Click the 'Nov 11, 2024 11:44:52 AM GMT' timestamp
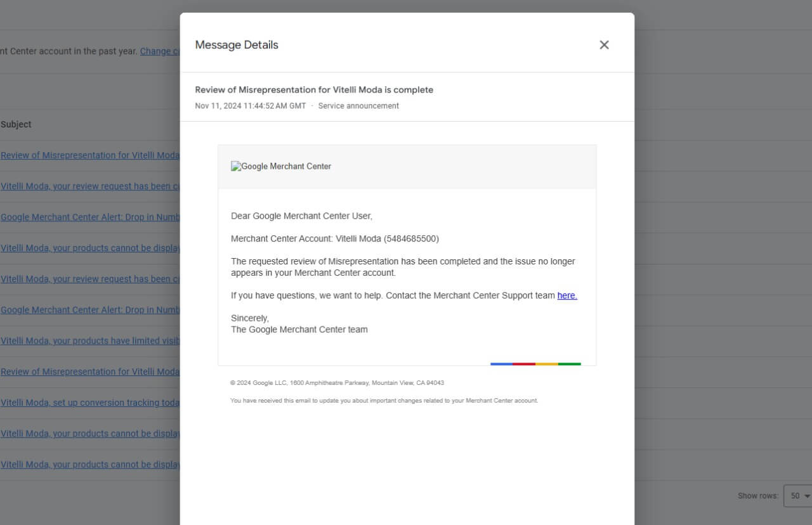This screenshot has height=525, width=812. (251, 106)
